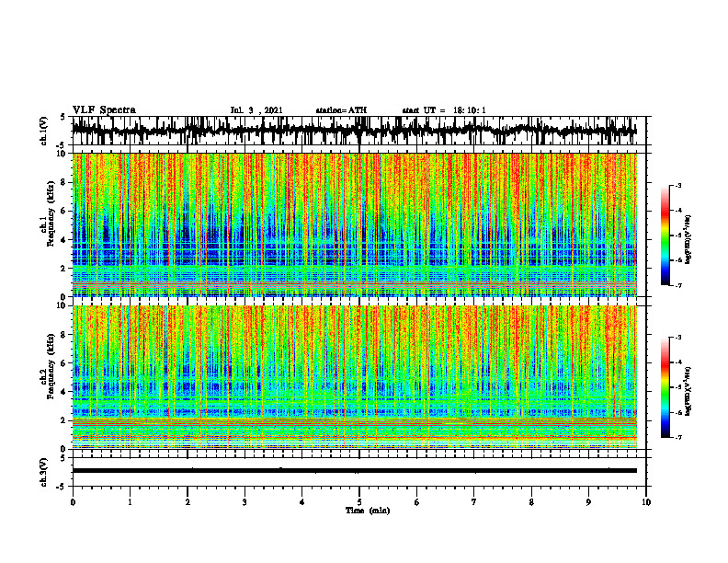Click the ch.1 spectrogram panel
Image resolution: width=728 pixels, height=563 pixels.
click(x=355, y=224)
